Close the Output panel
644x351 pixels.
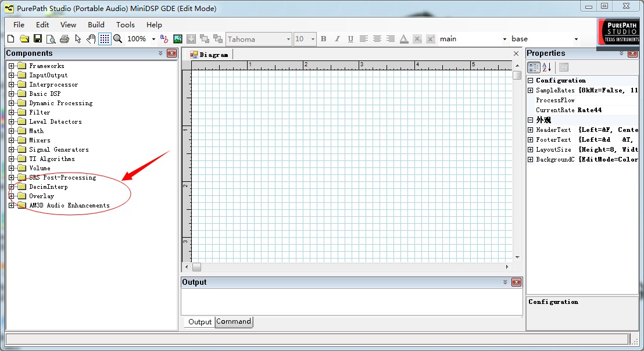[x=517, y=282]
